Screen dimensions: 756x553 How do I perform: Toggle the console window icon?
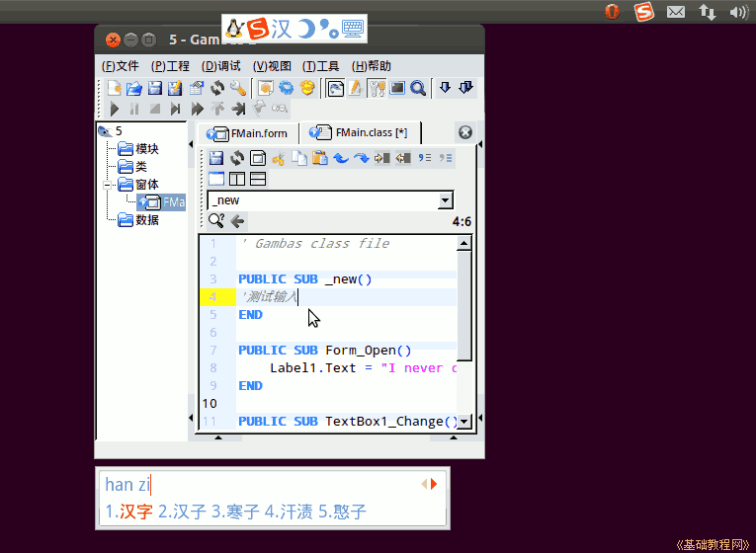pos(397,88)
